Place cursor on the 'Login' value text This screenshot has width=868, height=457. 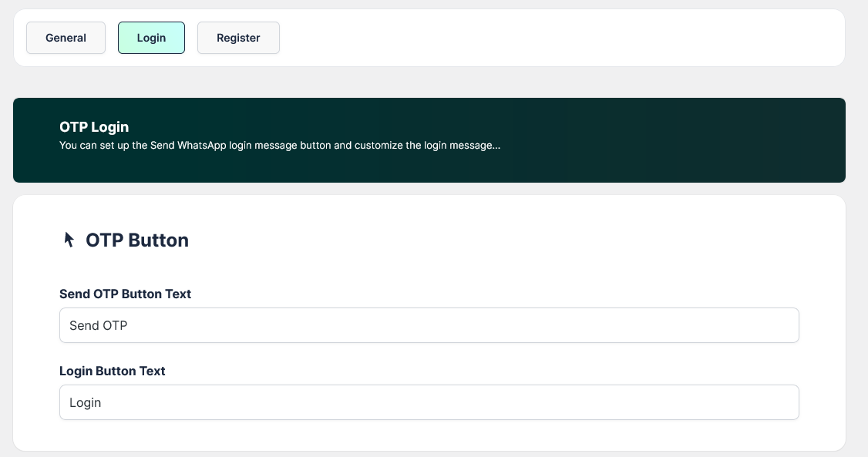pyautogui.click(x=86, y=402)
